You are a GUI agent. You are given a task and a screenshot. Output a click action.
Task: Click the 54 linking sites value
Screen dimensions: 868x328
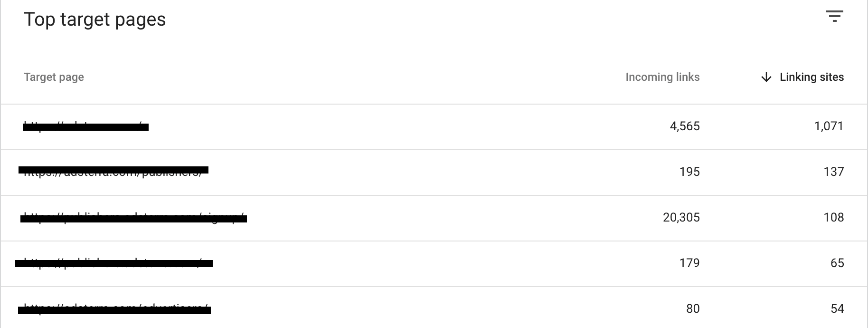837,308
